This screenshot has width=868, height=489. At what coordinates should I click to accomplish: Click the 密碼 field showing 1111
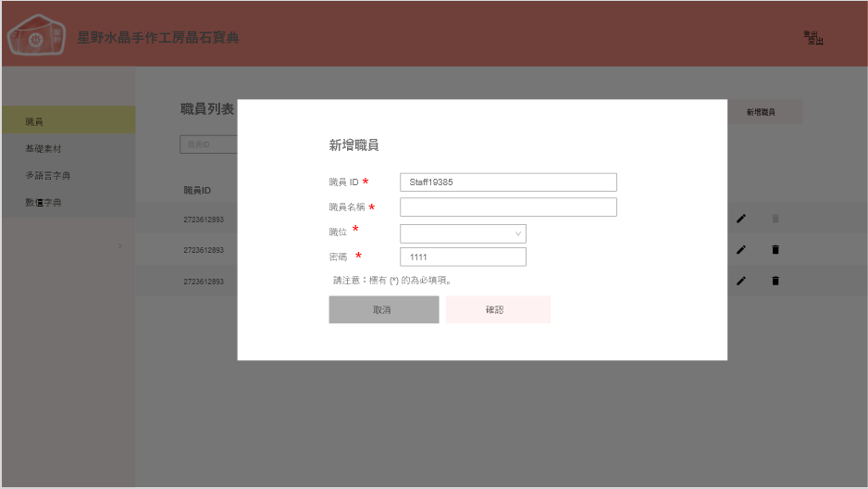tap(463, 257)
